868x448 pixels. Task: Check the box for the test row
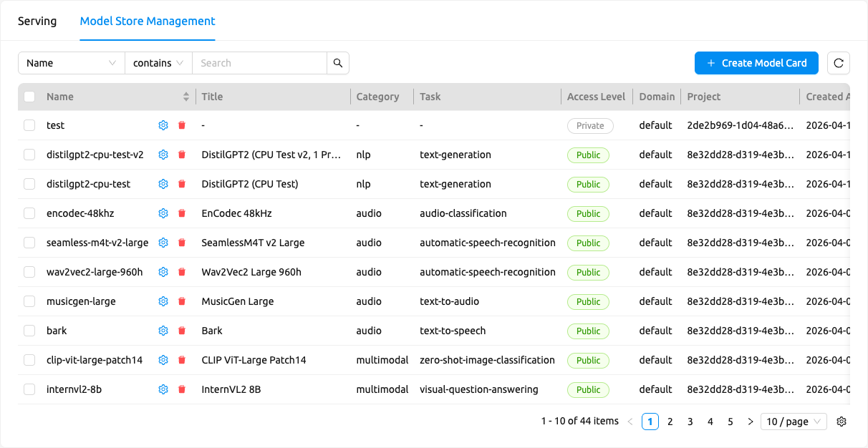coord(29,125)
